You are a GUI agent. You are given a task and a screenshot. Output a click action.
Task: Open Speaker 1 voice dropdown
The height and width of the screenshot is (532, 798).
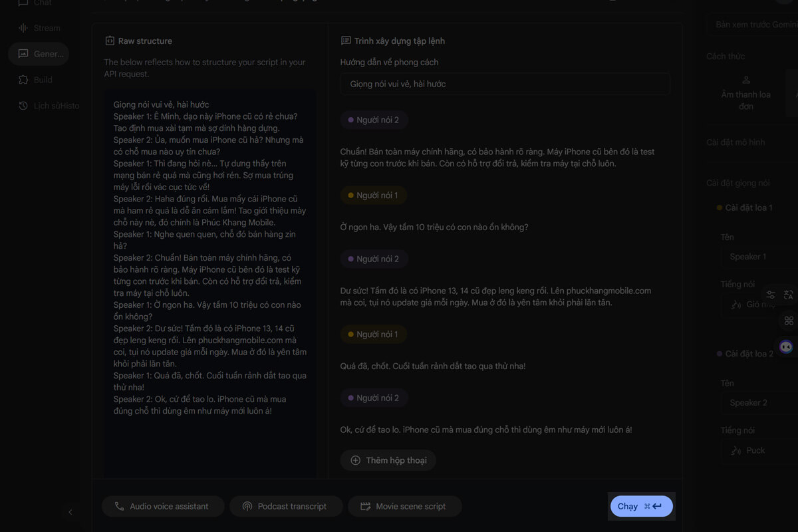(758, 305)
